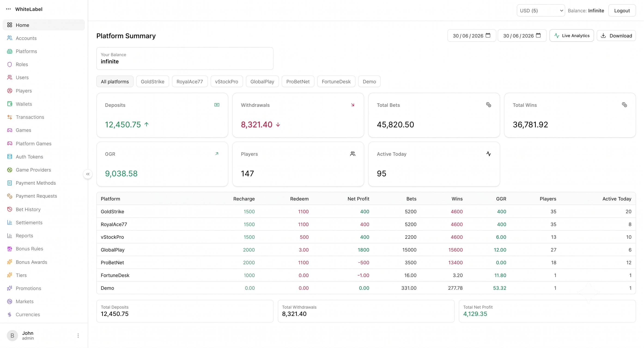The image size is (644, 348).
Task: Open the end date calendar picker
Action: click(538, 35)
